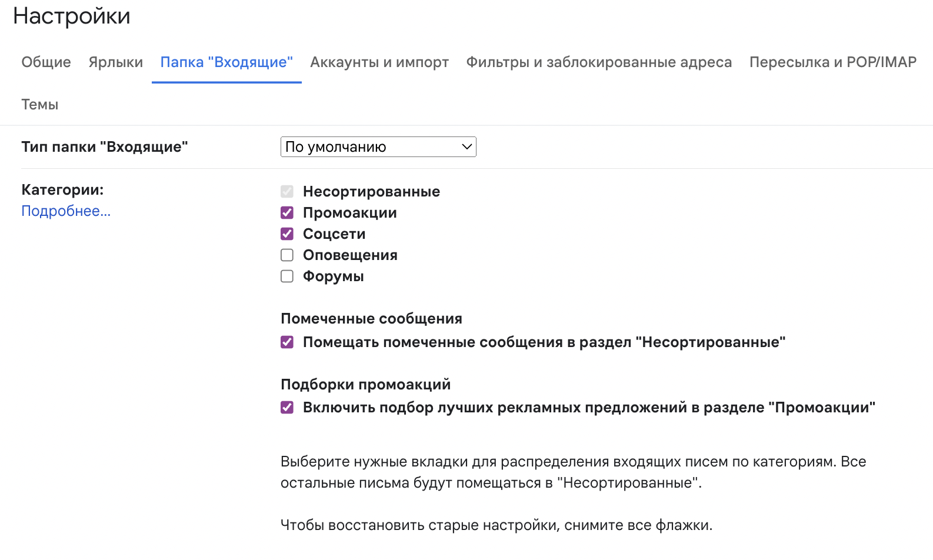Uncheck the Соцсети category checkbox

pos(287,234)
